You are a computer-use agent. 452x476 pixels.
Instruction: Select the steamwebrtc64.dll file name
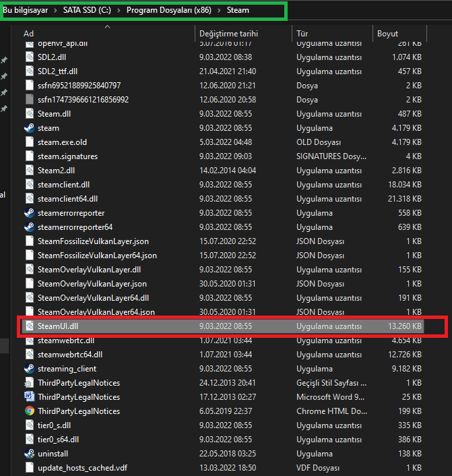70,355
